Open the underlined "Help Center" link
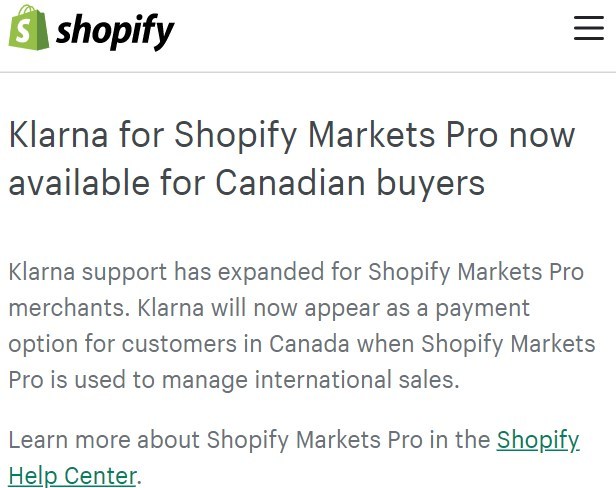Viewport: 616px width, 488px height. 72,476
